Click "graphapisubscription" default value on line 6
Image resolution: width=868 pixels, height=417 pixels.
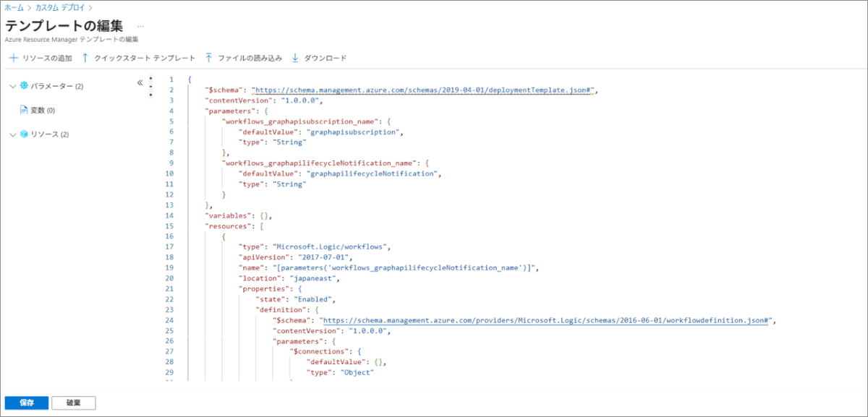tap(354, 132)
